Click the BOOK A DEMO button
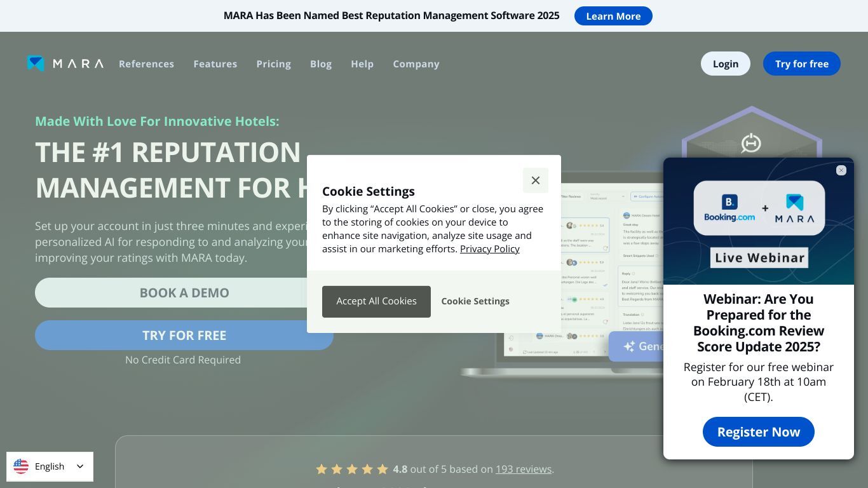Viewport: 868px width, 488px height. [x=184, y=293]
